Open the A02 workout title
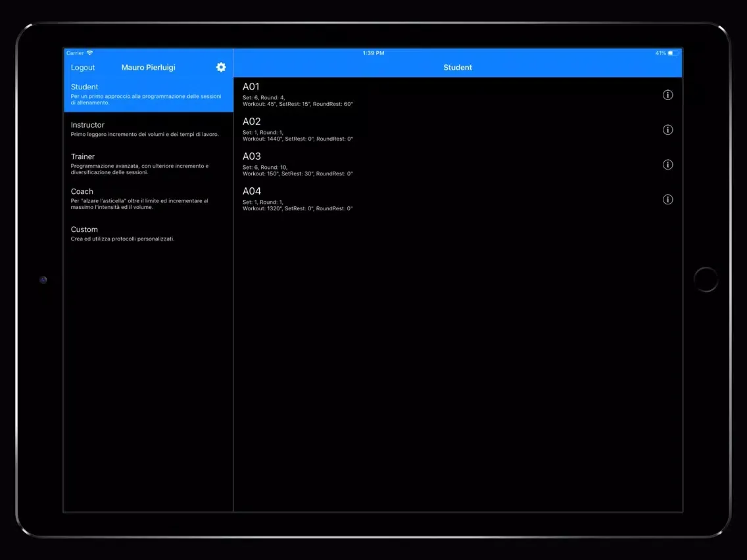Screen dimensions: 747x560 (x=252, y=122)
